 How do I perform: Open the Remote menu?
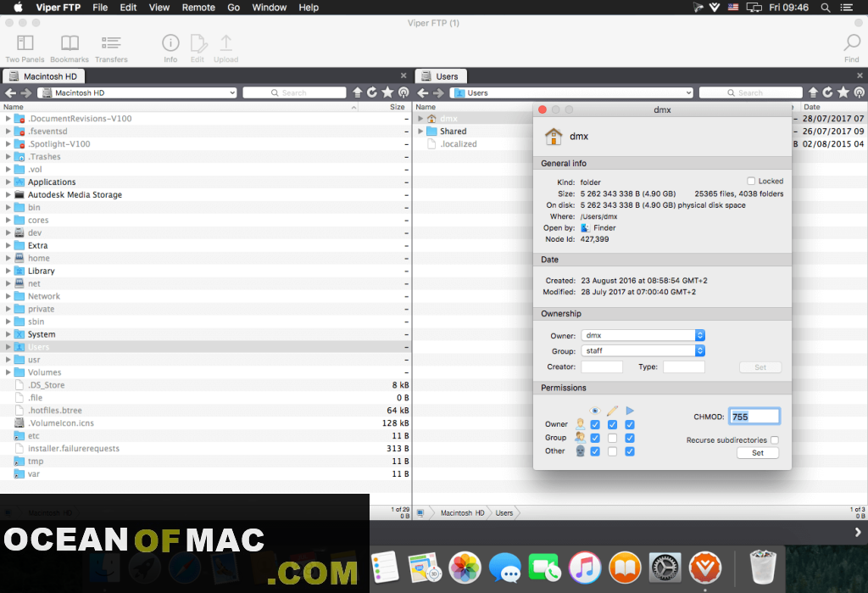(x=198, y=8)
